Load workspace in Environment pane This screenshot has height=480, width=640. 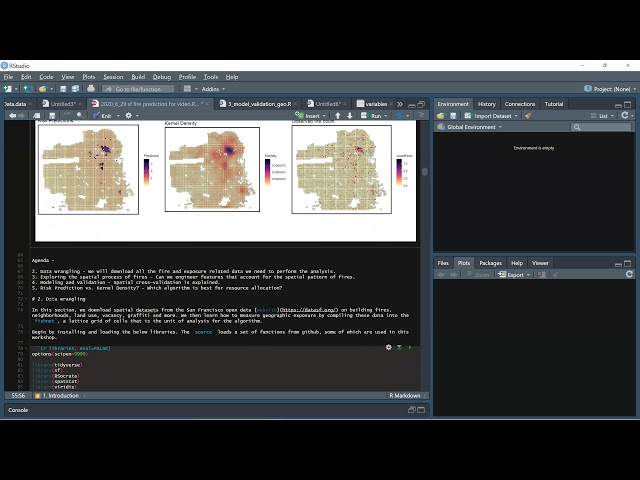[x=440, y=116]
